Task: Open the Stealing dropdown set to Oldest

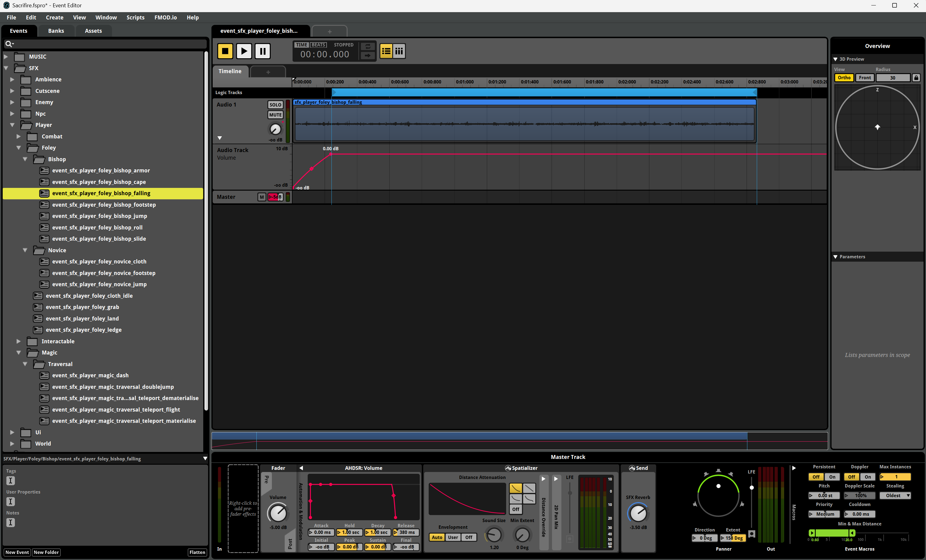Action: coord(895,495)
